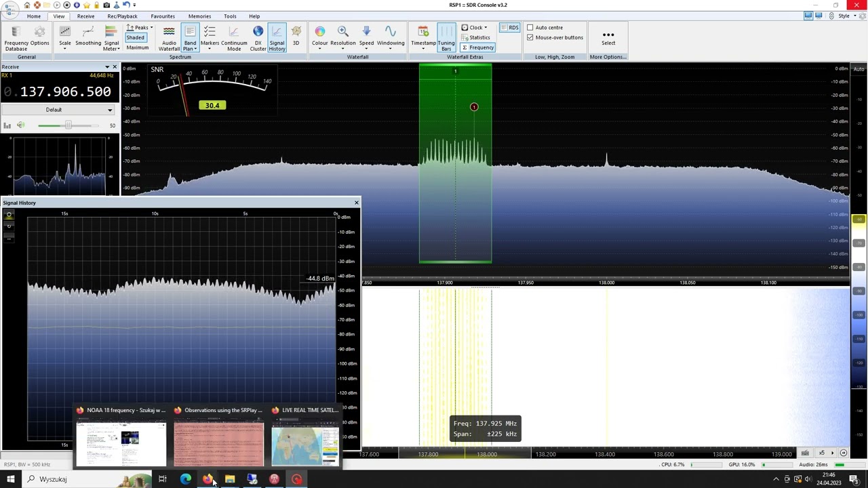Click the home icon in quick access toolbar
This screenshot has height=488, width=868.
(27, 5)
